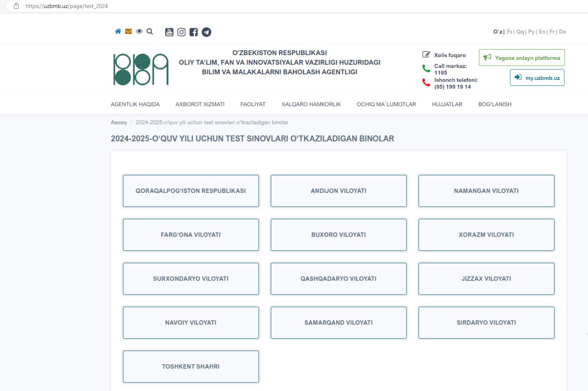
Task: Open the orange envelope mail icon
Action: coord(128,32)
